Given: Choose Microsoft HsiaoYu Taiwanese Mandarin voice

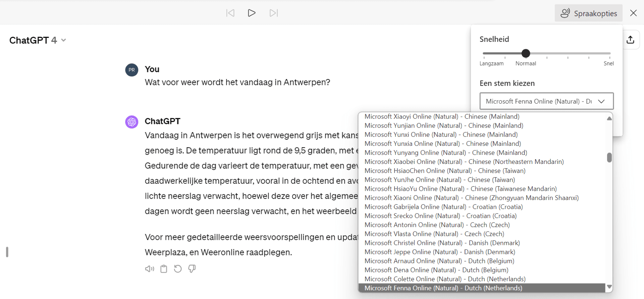Looking at the screenshot, I should click(x=482, y=189).
